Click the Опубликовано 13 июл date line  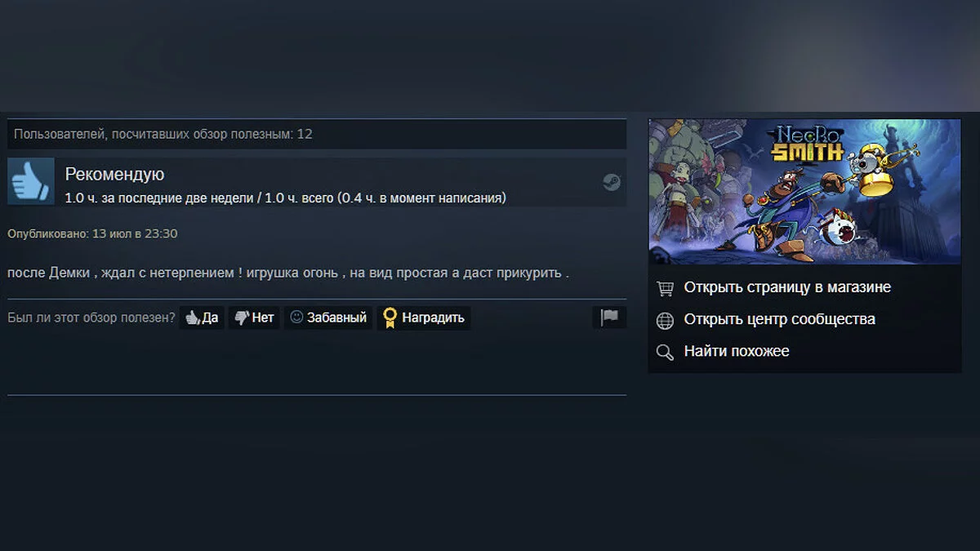coord(92,233)
